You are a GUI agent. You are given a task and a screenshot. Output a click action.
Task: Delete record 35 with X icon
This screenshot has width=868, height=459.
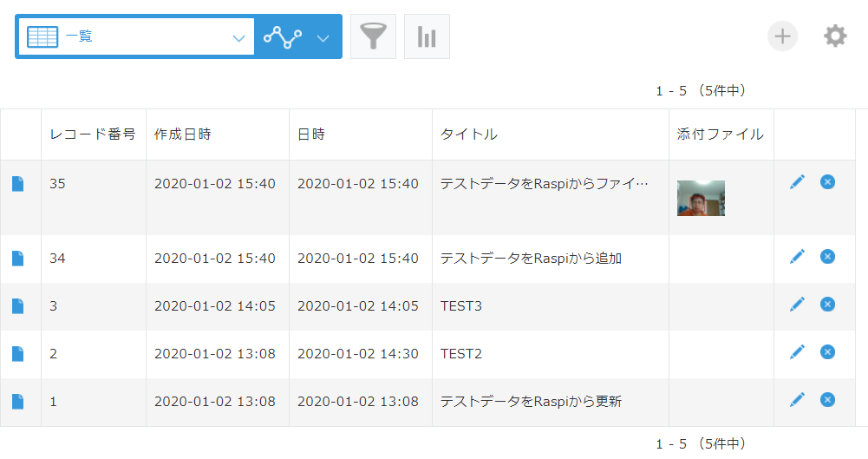[x=827, y=182]
